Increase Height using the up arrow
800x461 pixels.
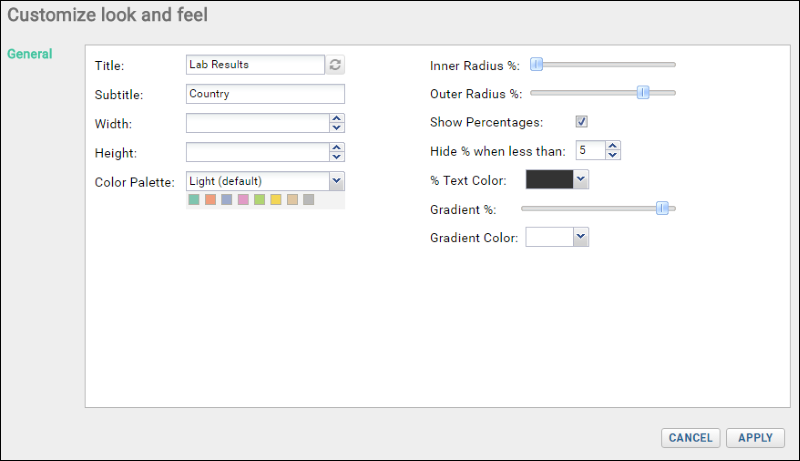[336, 147]
